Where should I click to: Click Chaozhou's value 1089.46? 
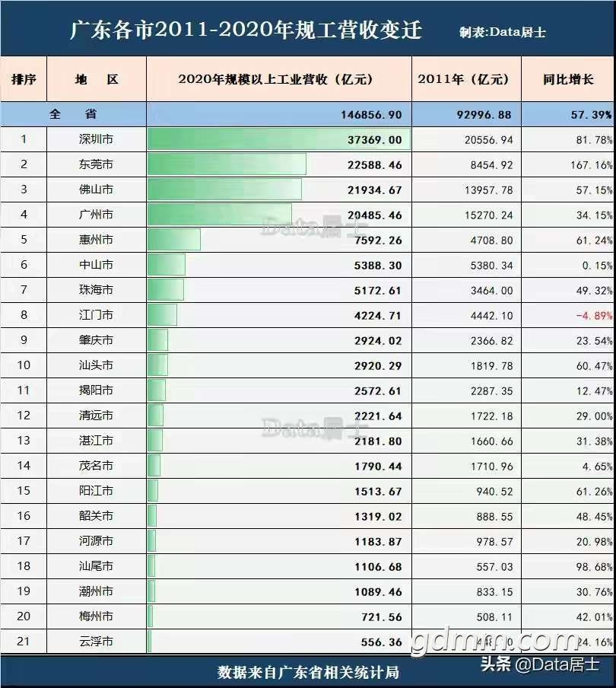378,591
